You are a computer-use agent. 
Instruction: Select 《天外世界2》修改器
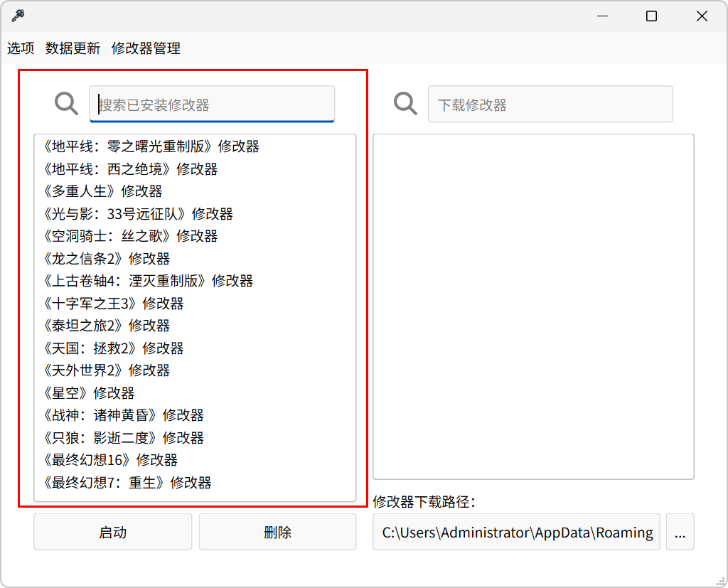pos(195,370)
